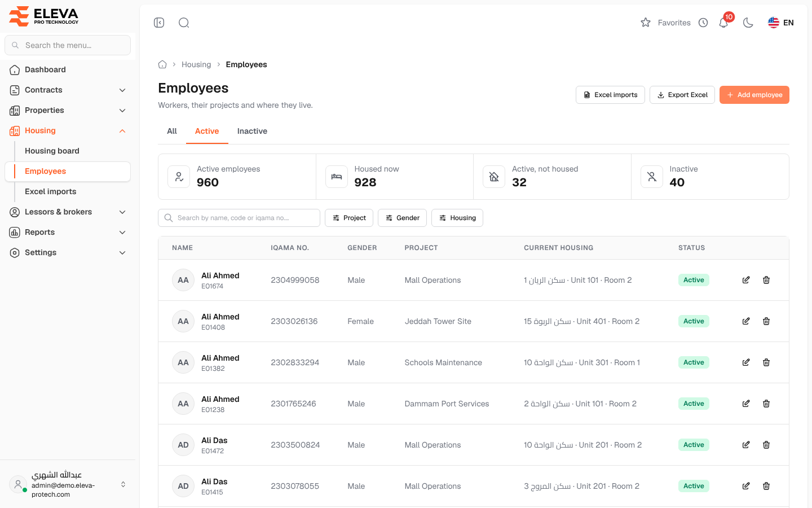The width and height of the screenshot is (812, 508).
Task: Edit Ali Das E01415 row
Action: click(x=746, y=486)
